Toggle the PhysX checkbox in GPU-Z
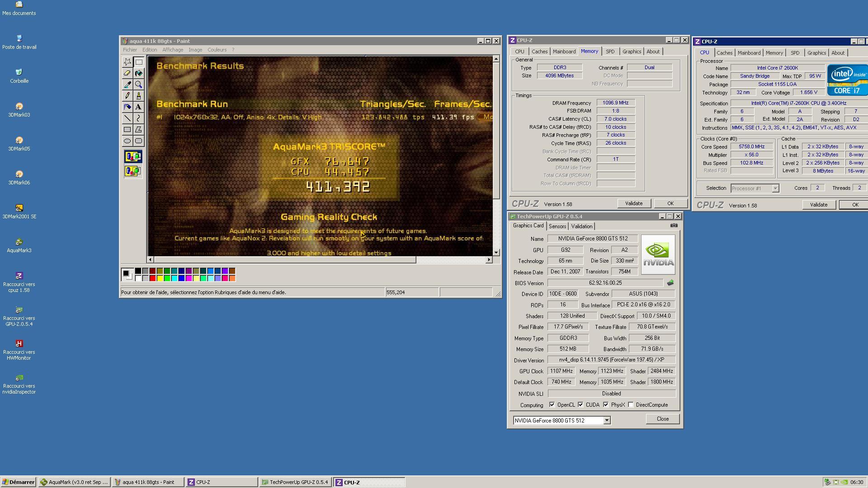The image size is (868, 488). tap(606, 405)
